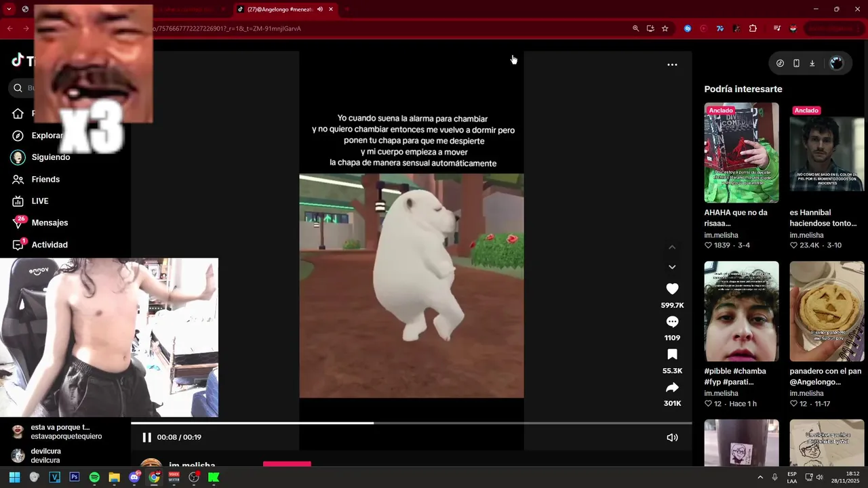Click the system tray volume icon
The width and height of the screenshot is (868, 488).
[x=819, y=477]
